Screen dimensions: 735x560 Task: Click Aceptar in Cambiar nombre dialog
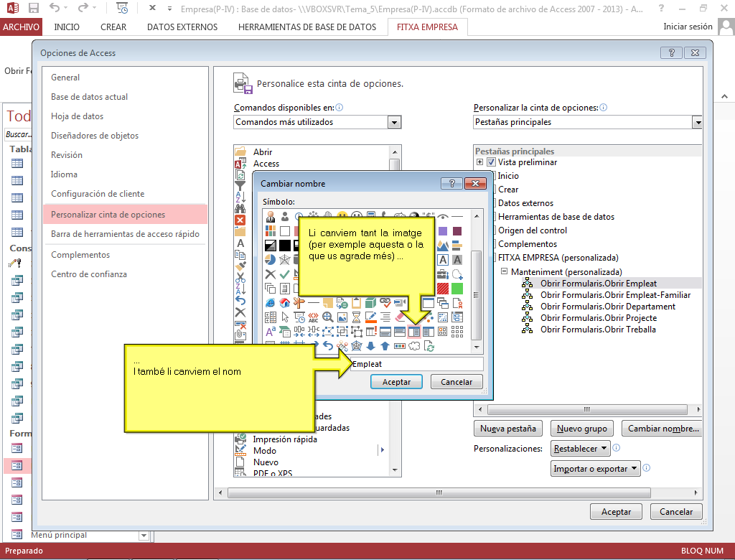396,382
